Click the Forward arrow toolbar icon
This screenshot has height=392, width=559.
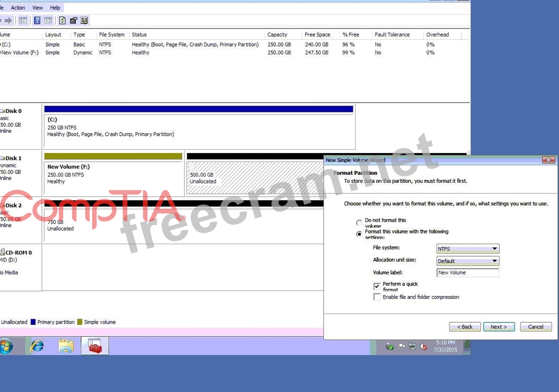[x=8, y=20]
